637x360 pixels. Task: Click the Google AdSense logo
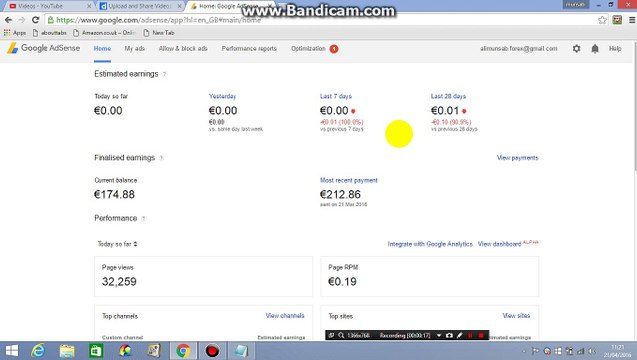coord(43,48)
